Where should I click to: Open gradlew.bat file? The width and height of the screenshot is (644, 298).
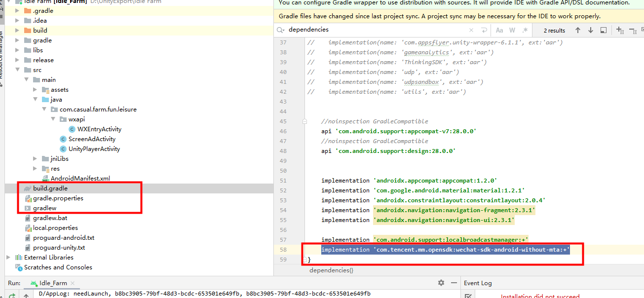coord(50,218)
